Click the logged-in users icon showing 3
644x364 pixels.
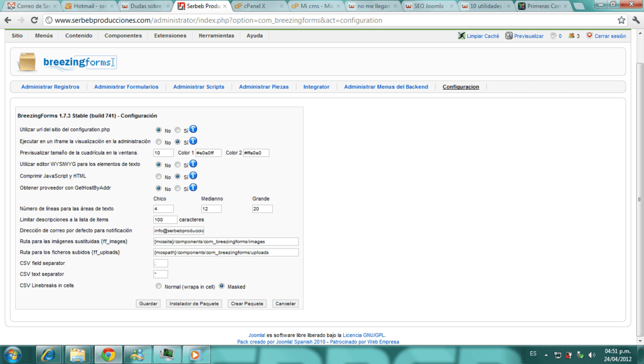click(x=571, y=36)
